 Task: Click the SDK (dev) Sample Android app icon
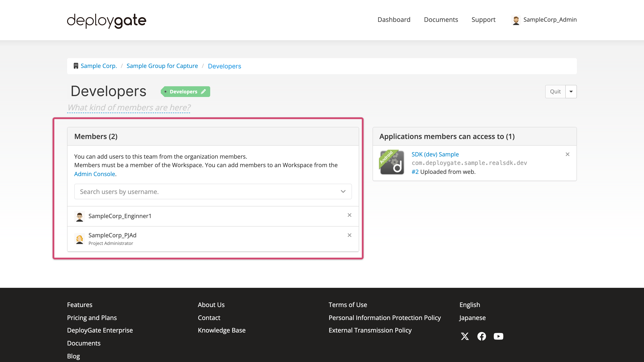click(x=392, y=162)
